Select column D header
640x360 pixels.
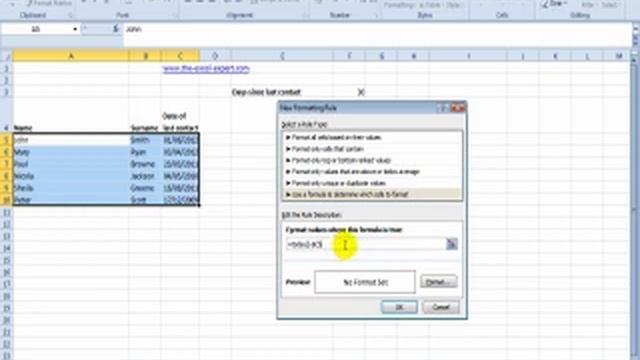pos(215,56)
